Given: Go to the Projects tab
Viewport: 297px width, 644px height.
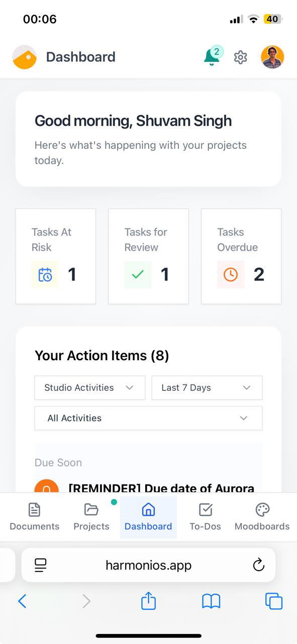Looking at the screenshot, I should (x=91, y=517).
